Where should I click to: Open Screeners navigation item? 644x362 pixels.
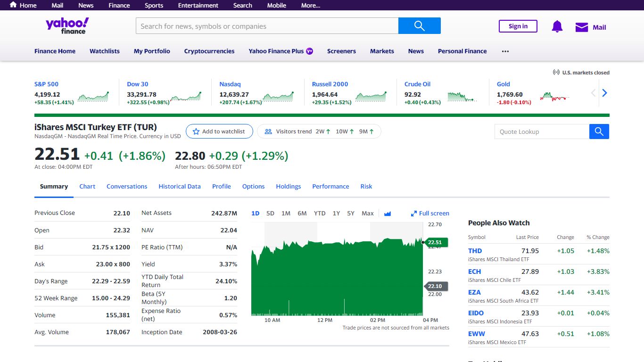click(341, 51)
